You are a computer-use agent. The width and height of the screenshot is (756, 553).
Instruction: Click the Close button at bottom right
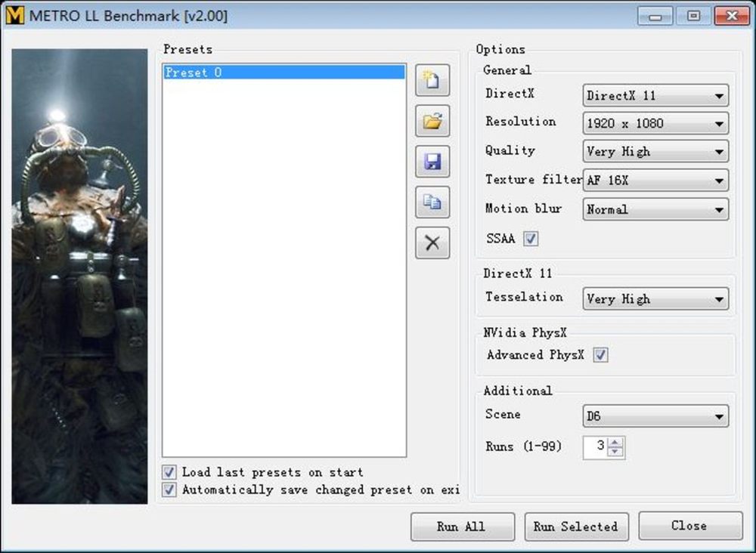pyautogui.click(x=690, y=526)
